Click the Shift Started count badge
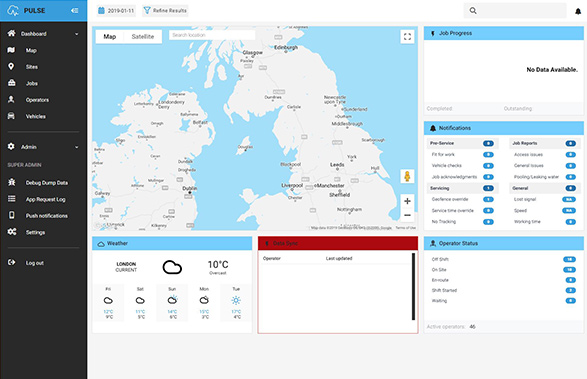 coord(571,291)
